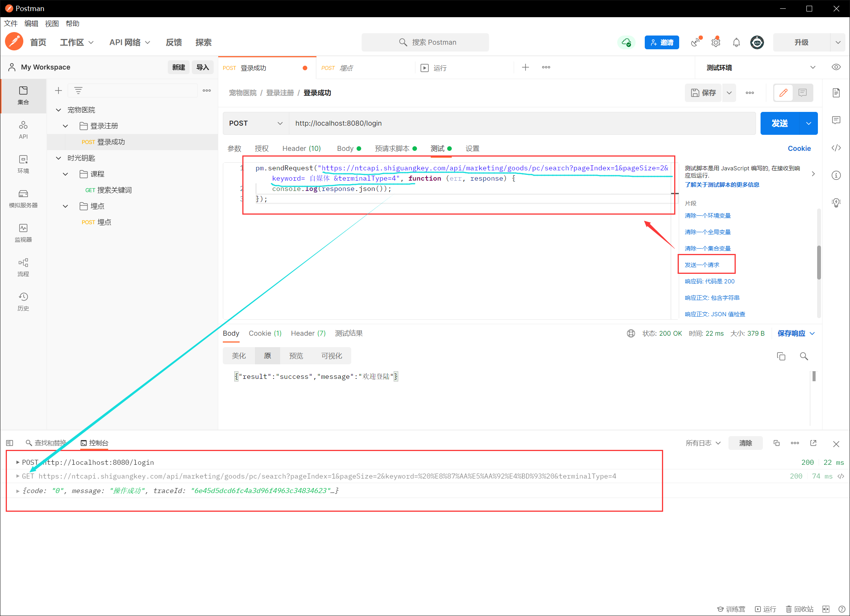Toggle environment quick look eye icon
The image size is (850, 616).
click(x=836, y=67)
